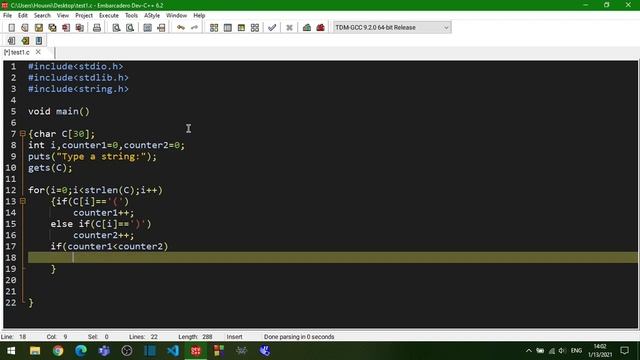
Task: Click the Close file toolbar icon
Action: tap(66, 28)
